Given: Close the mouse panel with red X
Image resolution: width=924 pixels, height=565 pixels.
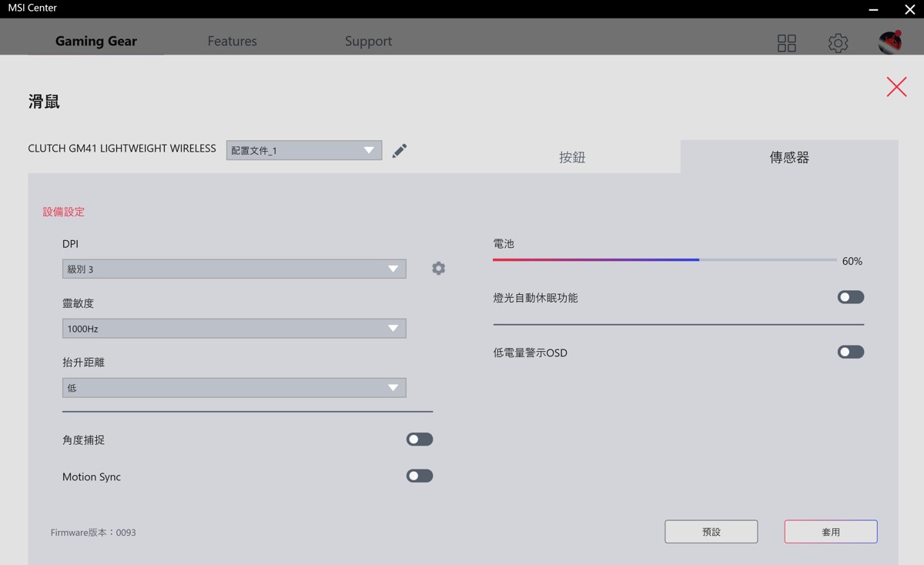Looking at the screenshot, I should (x=896, y=86).
